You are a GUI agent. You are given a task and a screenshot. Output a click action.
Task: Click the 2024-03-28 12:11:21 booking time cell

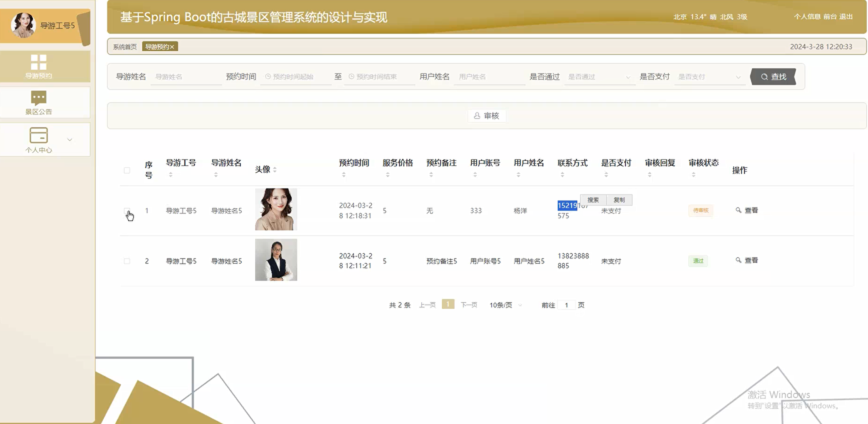pos(356,261)
